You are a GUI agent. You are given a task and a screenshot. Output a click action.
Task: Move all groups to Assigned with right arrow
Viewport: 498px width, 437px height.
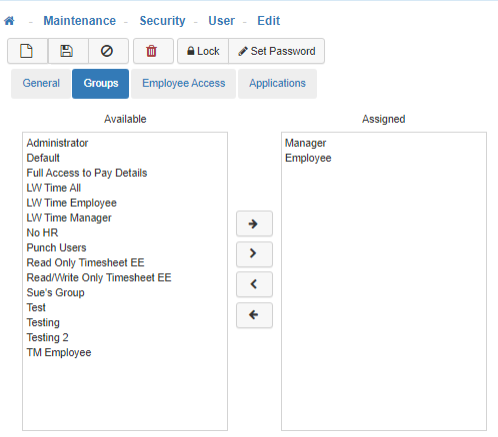254,224
